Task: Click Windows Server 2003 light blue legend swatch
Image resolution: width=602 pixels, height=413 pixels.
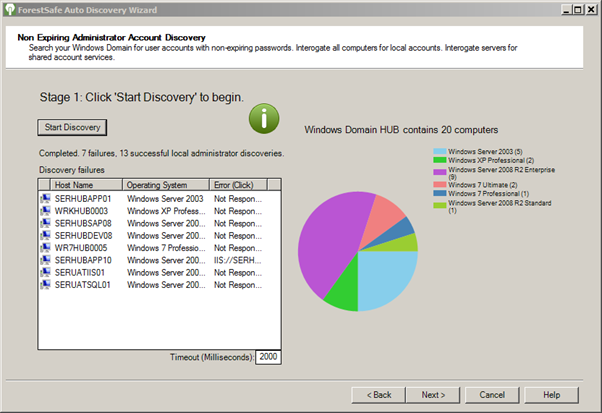Action: pos(440,152)
